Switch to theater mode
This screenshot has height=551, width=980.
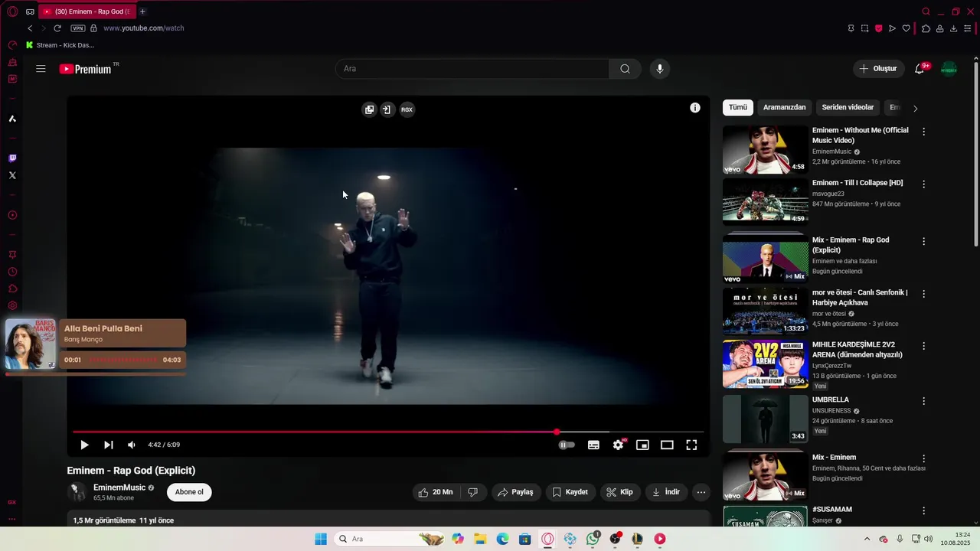[x=667, y=445]
